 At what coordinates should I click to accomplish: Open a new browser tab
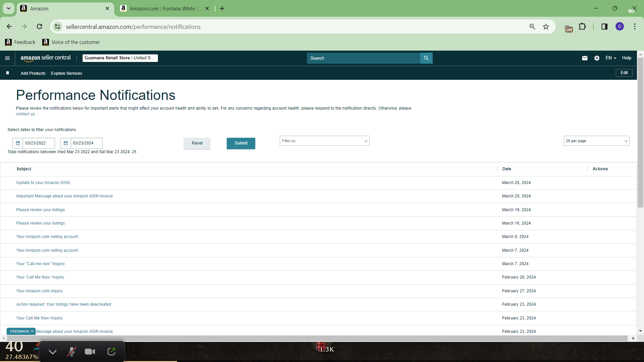click(222, 8)
